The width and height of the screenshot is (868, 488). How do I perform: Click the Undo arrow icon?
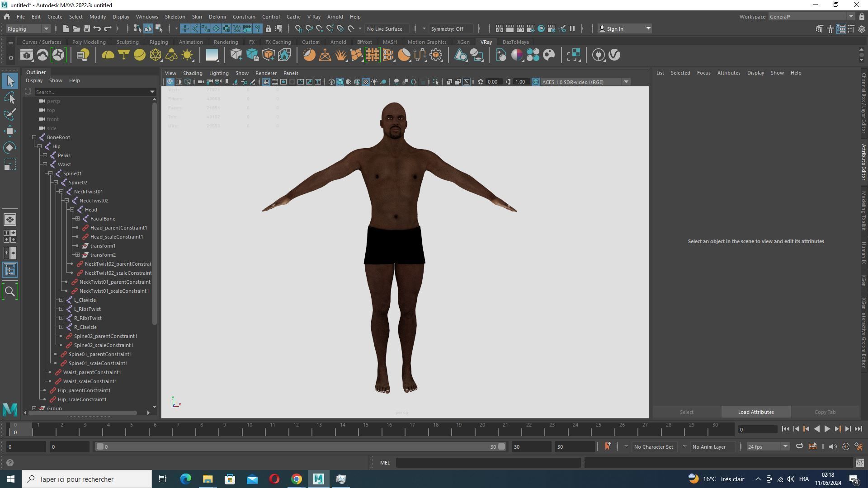click(97, 28)
